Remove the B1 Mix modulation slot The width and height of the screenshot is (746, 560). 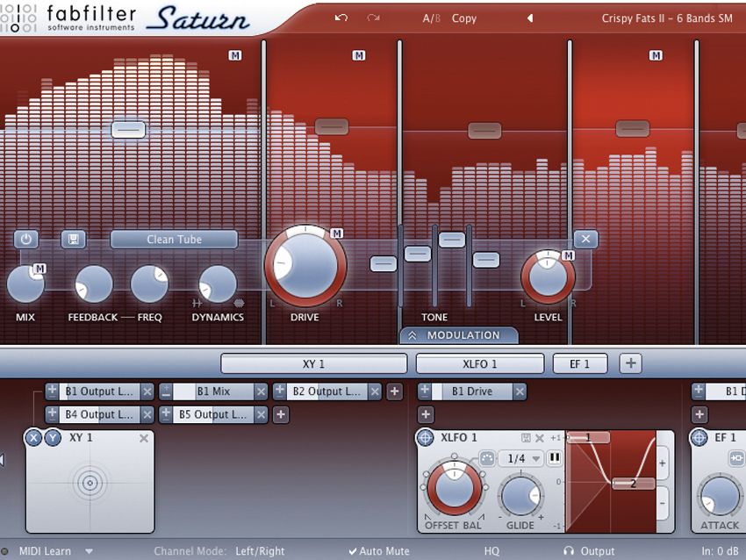tap(261, 391)
